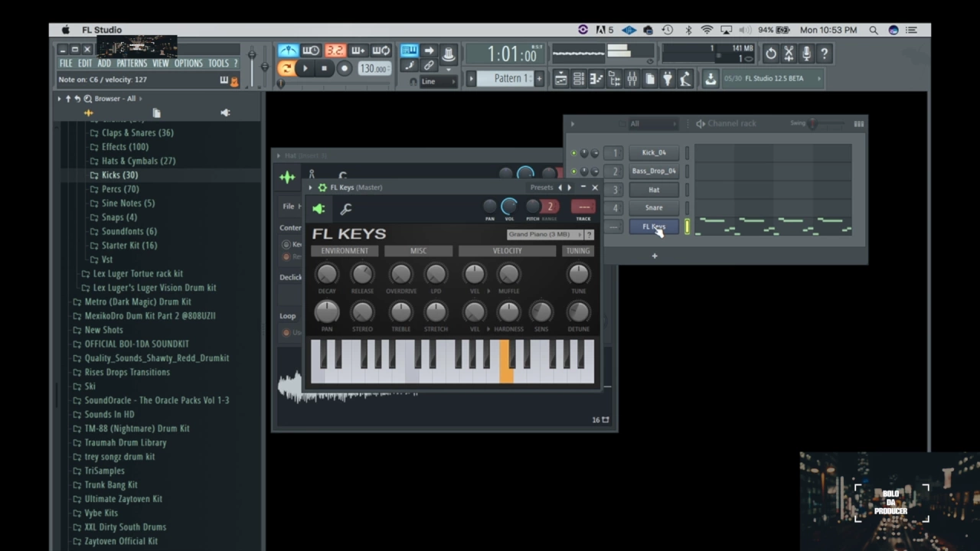Screen dimensions: 980x551
Task: Open Grand Piano (3 MB) dropdown
Action: (545, 235)
